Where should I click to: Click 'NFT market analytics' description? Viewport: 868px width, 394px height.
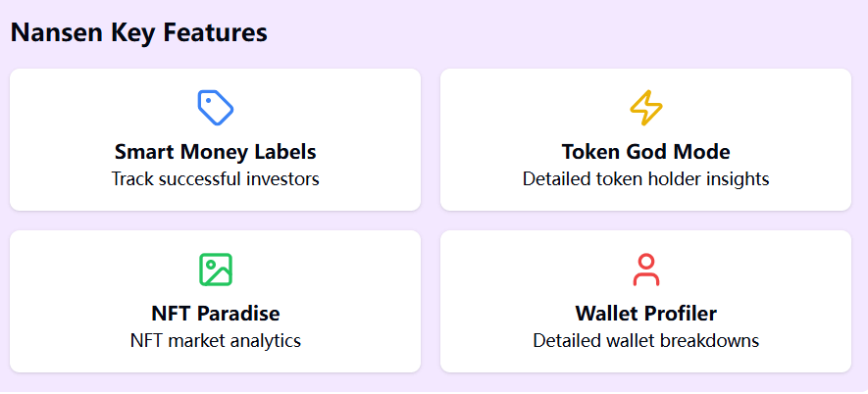[x=215, y=341]
